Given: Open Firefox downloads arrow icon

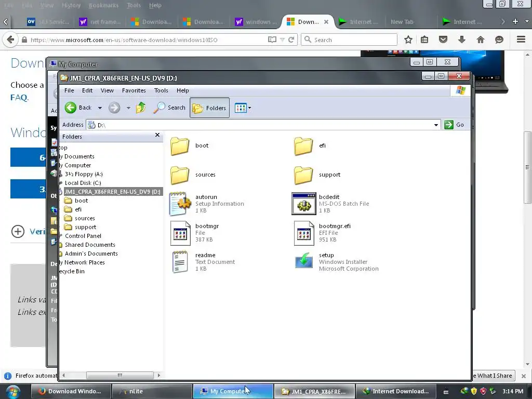Looking at the screenshot, I should click(x=462, y=39).
